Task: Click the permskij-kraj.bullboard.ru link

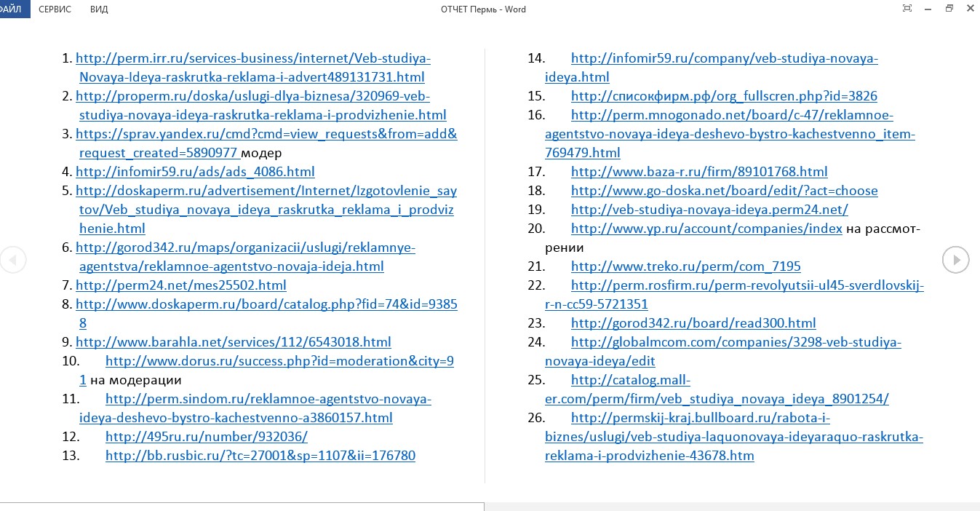Action: coord(733,417)
